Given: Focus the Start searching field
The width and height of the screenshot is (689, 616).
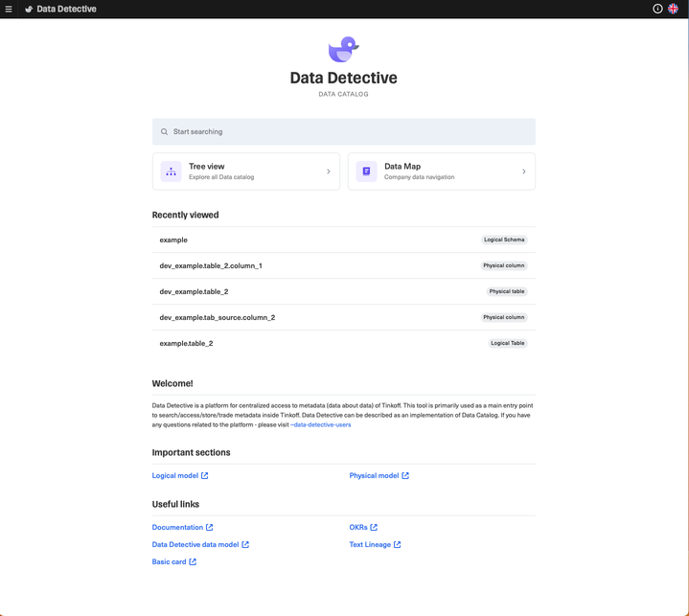Looking at the screenshot, I should pyautogui.click(x=344, y=132).
